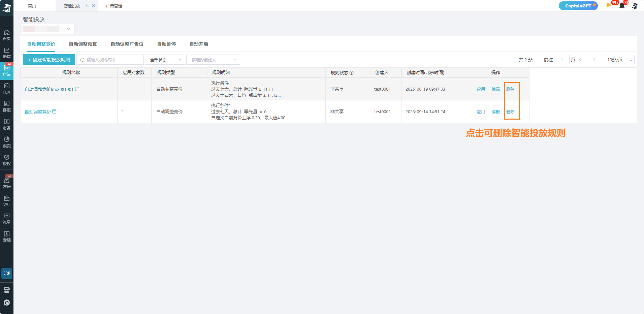This screenshot has width=644, height=314.
Task: Open the 授权 sidebar section
Action: (x=6, y=160)
